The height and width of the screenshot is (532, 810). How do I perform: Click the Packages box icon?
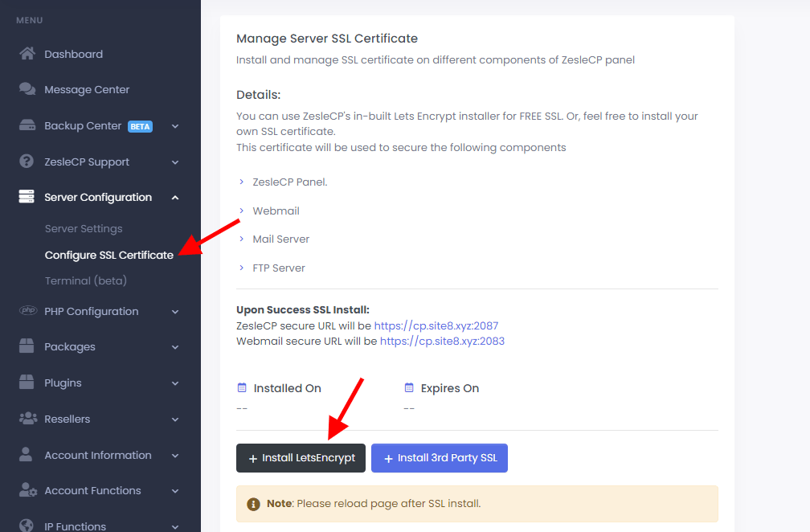(x=27, y=346)
